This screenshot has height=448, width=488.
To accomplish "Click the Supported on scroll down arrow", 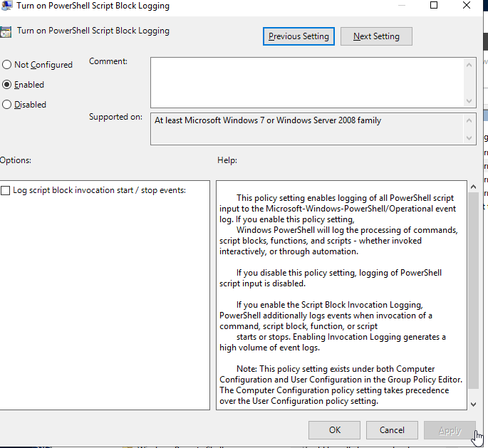I will click(469, 137).
